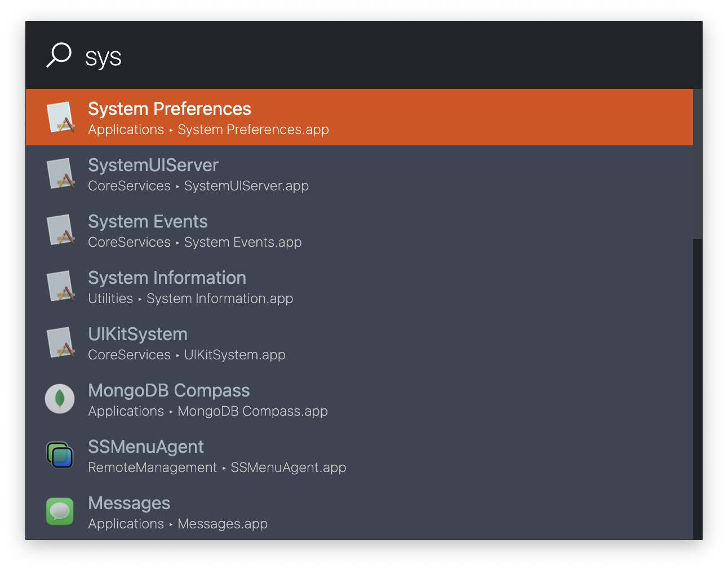Open the System Information title
The height and width of the screenshot is (570, 728).
[x=167, y=278]
